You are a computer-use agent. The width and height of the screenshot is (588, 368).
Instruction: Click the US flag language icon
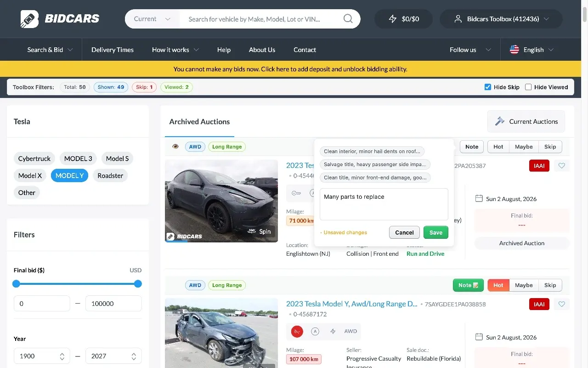coord(514,50)
